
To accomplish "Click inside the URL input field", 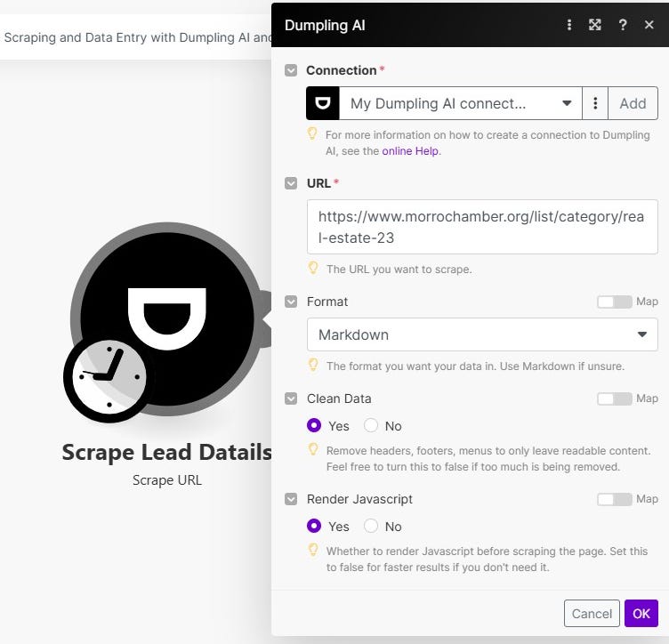I will 482,227.
